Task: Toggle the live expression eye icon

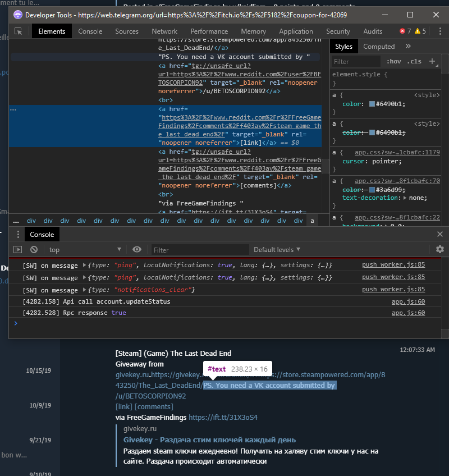Action: coord(137,249)
